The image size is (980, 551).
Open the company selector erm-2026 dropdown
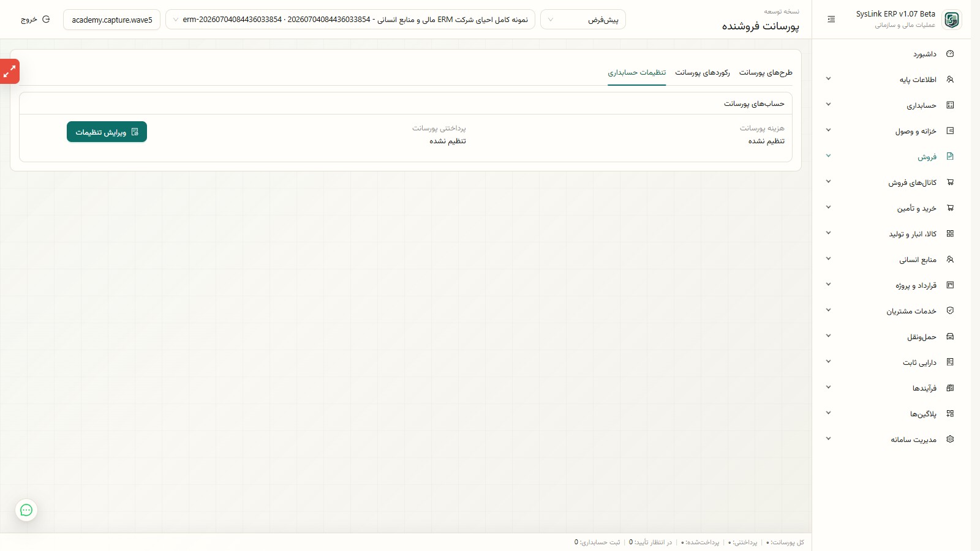tap(350, 20)
